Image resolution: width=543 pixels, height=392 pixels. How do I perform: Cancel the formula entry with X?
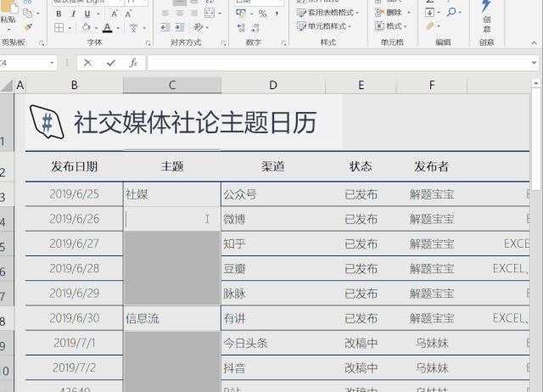[x=87, y=63]
